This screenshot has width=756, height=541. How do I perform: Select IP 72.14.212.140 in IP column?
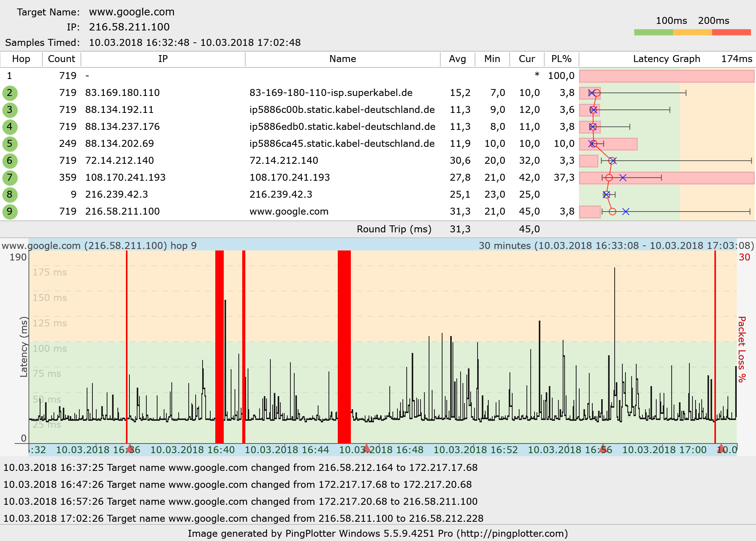click(119, 161)
